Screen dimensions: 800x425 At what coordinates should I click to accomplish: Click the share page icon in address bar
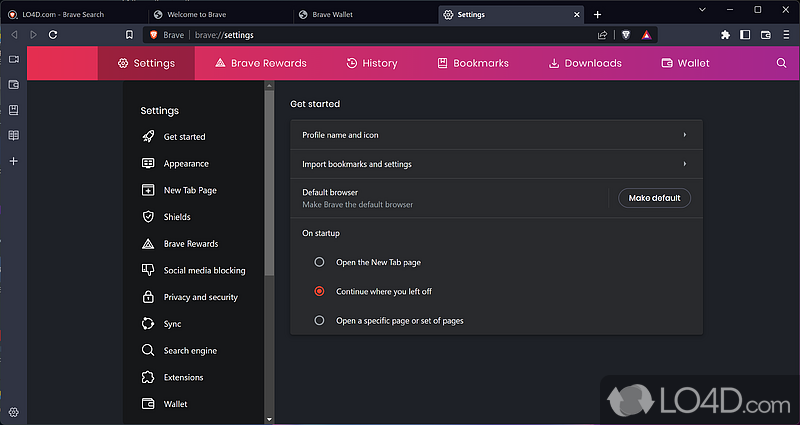point(603,35)
